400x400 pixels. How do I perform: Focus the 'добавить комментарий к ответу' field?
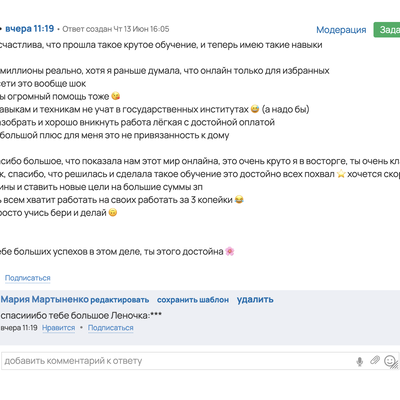[178, 361]
